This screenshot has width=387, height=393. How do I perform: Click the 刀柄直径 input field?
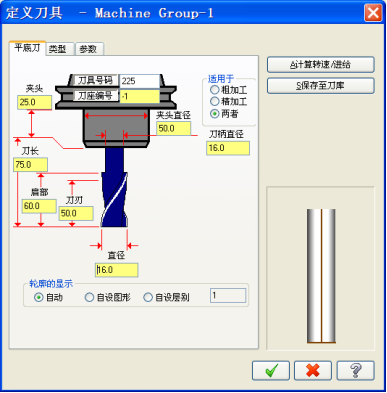click(228, 148)
